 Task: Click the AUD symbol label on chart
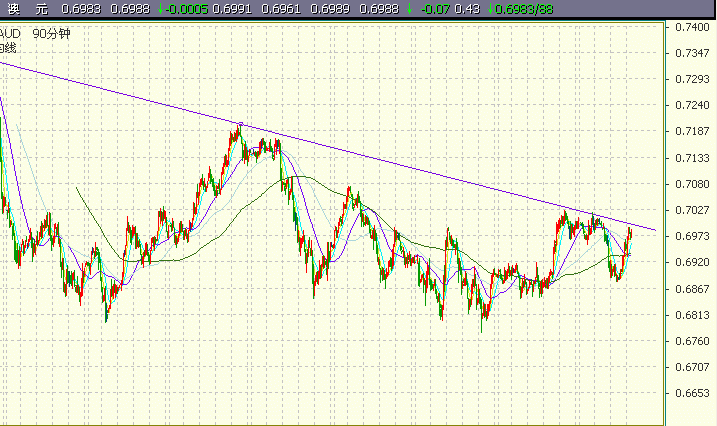pyautogui.click(x=10, y=34)
